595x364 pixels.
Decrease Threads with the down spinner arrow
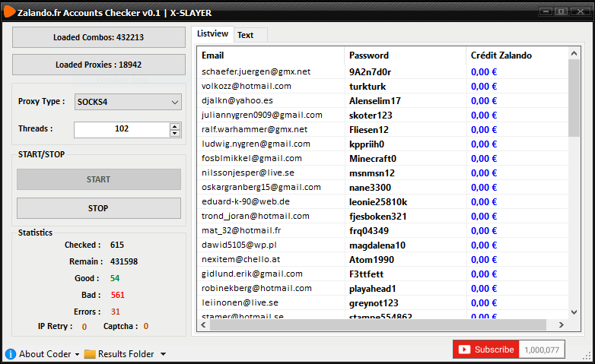(x=174, y=133)
